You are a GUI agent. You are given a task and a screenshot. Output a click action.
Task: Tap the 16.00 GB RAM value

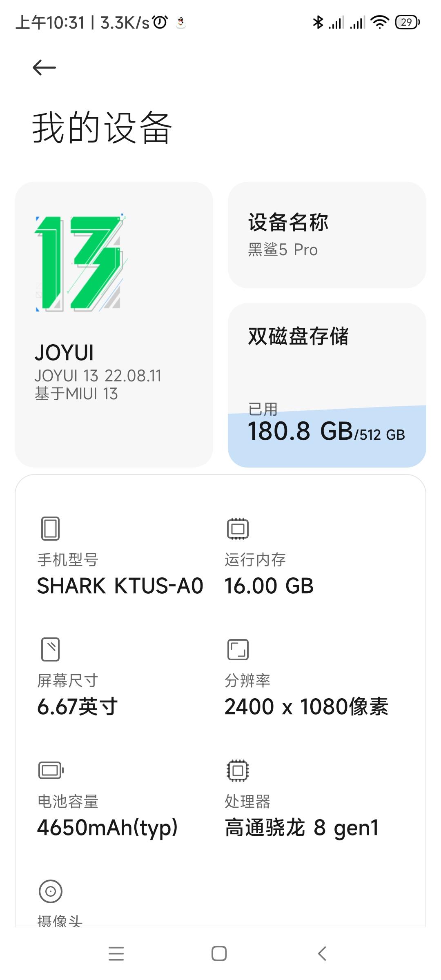click(269, 586)
